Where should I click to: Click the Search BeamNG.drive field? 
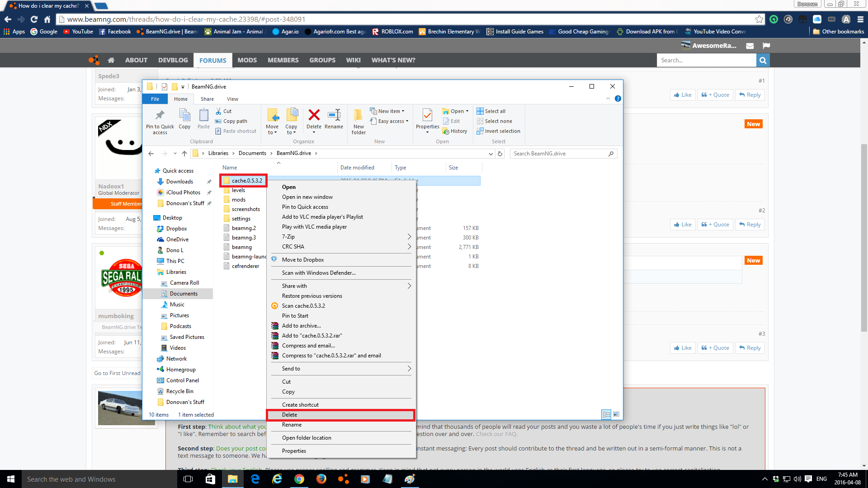563,154
